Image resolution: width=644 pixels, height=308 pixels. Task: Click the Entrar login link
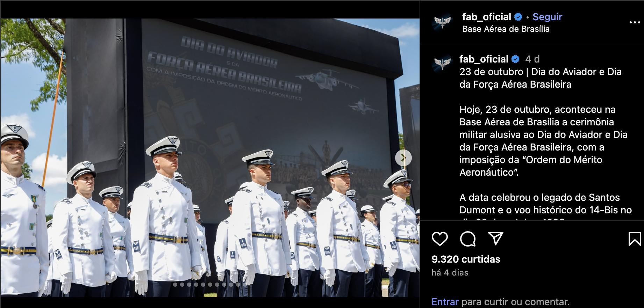(445, 302)
